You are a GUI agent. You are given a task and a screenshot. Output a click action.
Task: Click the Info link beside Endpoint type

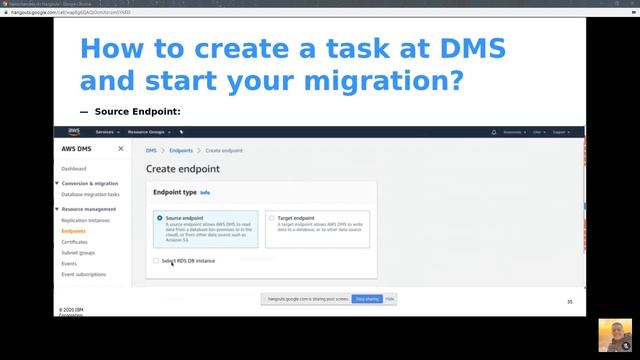(205, 193)
